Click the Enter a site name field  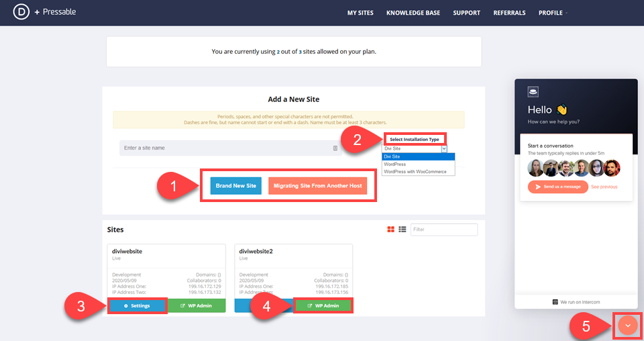point(230,148)
